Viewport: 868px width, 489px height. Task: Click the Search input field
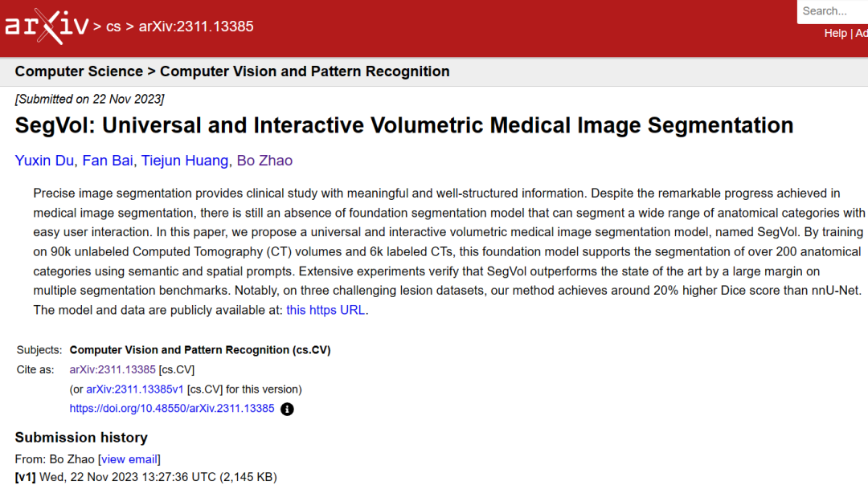click(x=833, y=11)
